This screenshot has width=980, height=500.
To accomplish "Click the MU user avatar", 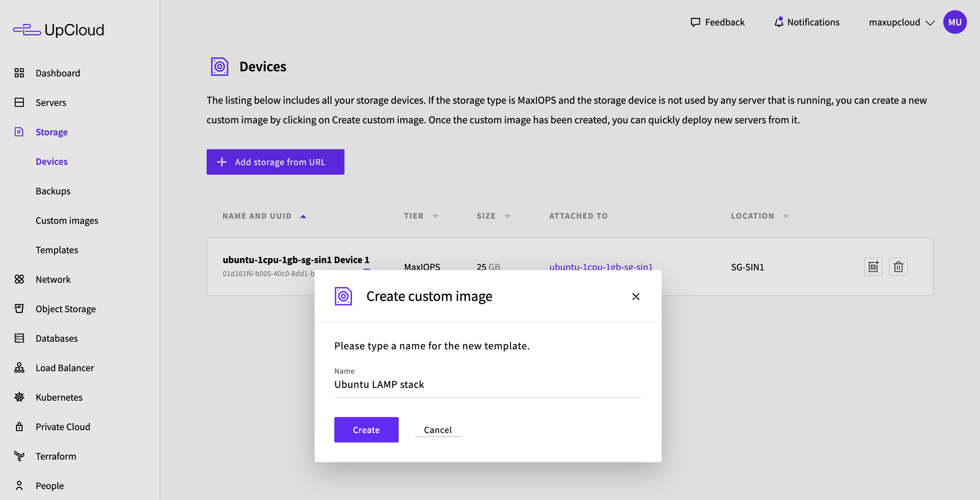I will [x=955, y=22].
